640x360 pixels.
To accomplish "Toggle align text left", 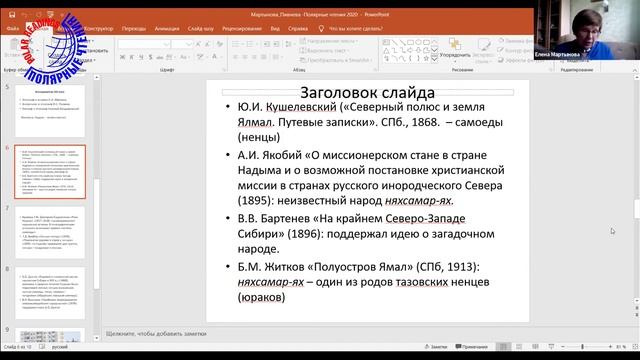I will tap(236, 57).
